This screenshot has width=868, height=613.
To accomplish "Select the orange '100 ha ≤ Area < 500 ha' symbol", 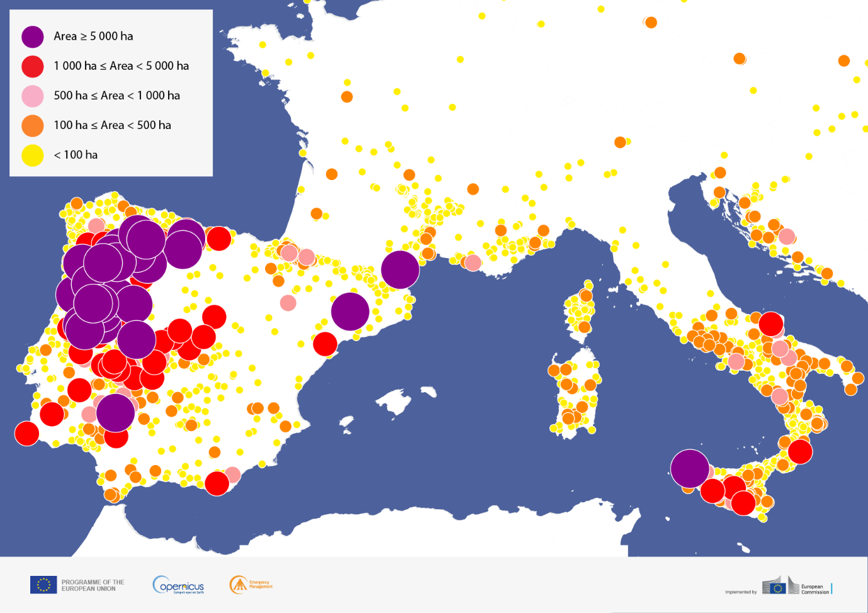I will point(33,125).
